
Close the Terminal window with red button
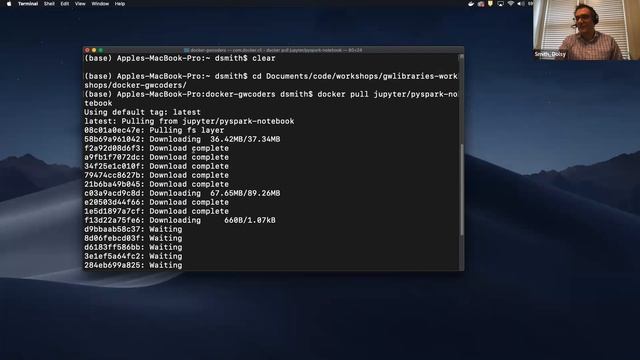coord(87,50)
